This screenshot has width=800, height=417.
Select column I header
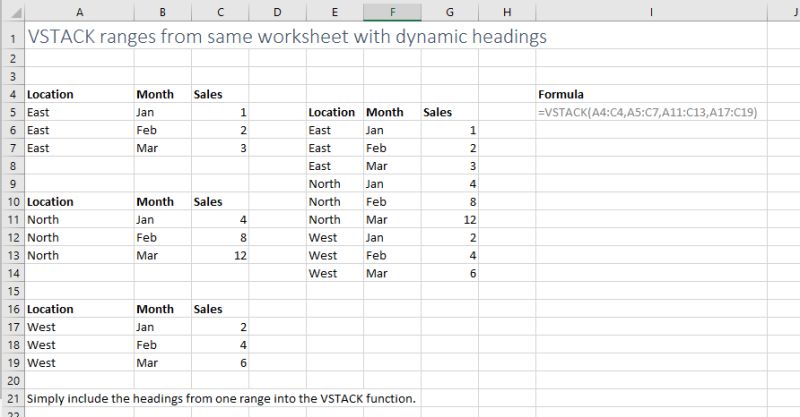click(652, 12)
